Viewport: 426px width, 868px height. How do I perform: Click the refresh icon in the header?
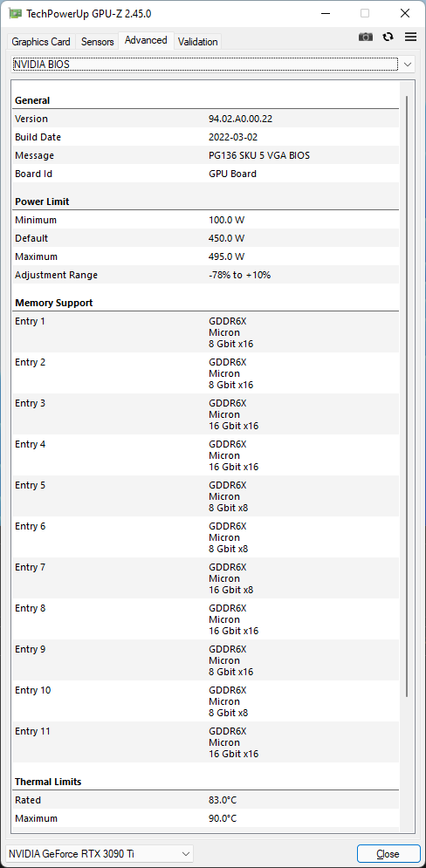[388, 37]
